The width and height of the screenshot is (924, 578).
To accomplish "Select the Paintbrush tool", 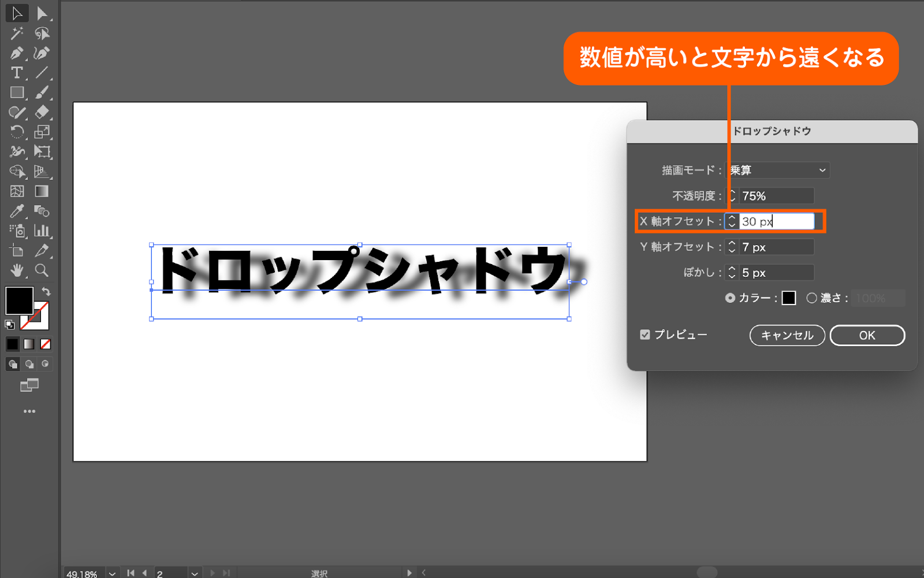I will tap(42, 92).
